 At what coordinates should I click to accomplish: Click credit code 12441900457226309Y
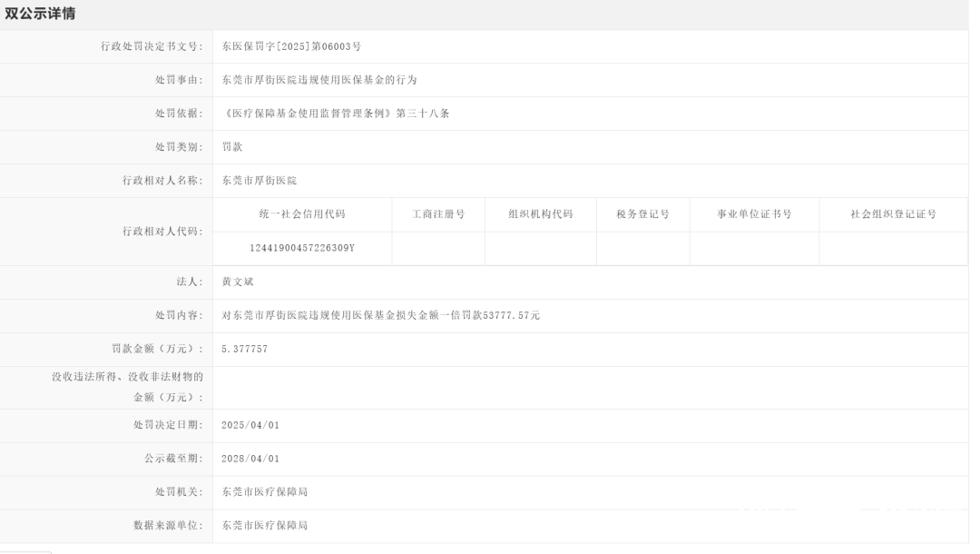point(302,248)
